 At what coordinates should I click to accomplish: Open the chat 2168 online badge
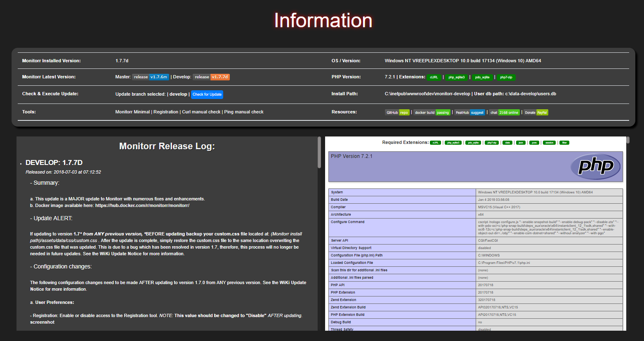[x=504, y=112]
